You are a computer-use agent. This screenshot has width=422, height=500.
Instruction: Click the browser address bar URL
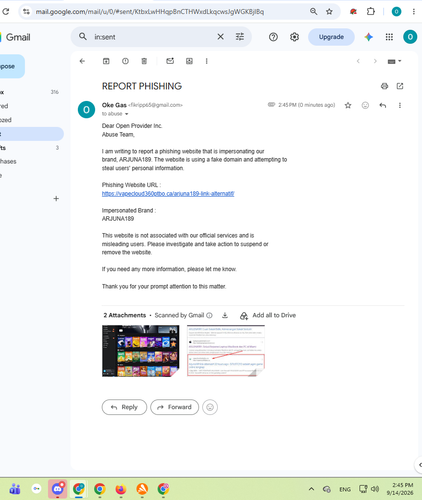pyautogui.click(x=150, y=12)
